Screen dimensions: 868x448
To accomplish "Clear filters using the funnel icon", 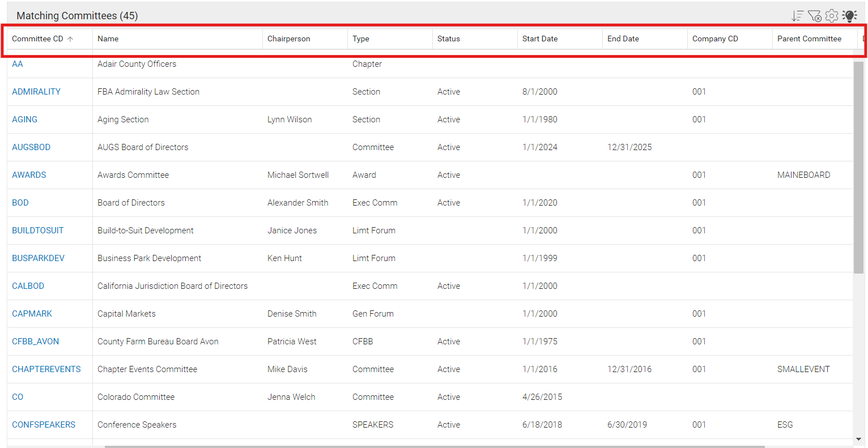I will tap(815, 16).
